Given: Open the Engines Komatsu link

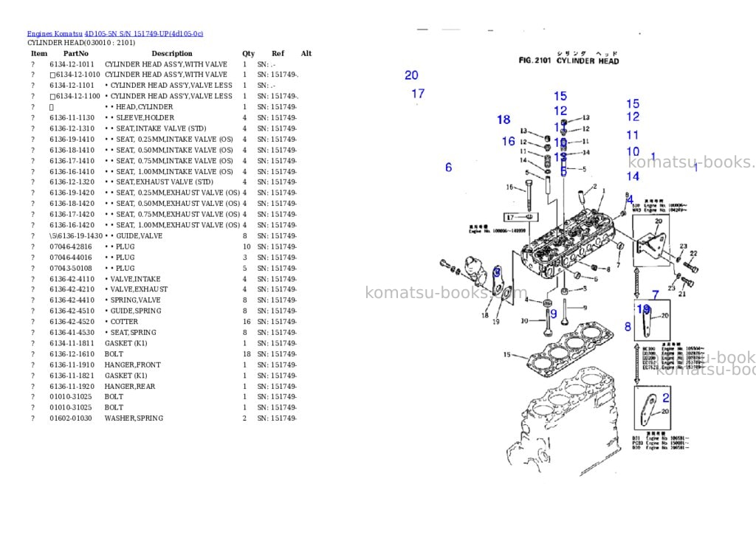Looking at the screenshot, I should click(55, 34).
